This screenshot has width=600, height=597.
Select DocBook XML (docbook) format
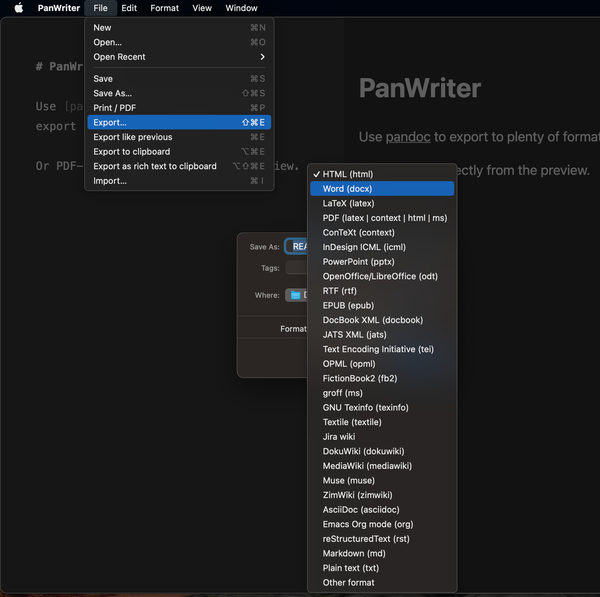coord(382,320)
